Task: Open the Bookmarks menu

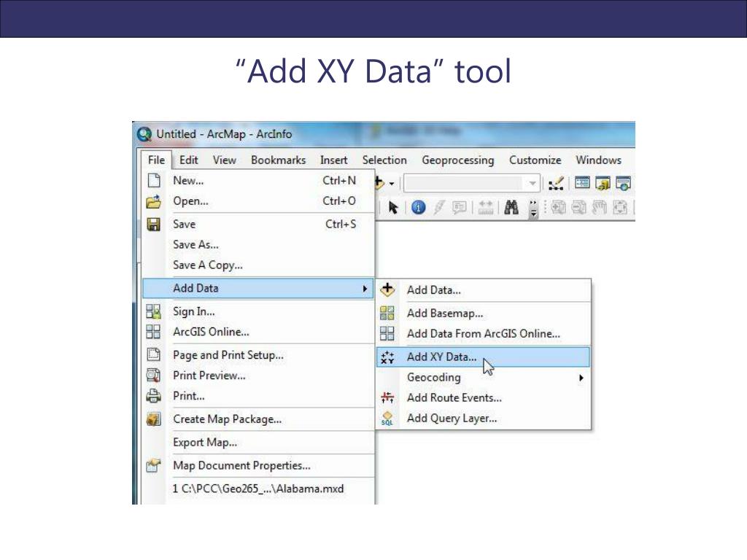Action: point(278,160)
